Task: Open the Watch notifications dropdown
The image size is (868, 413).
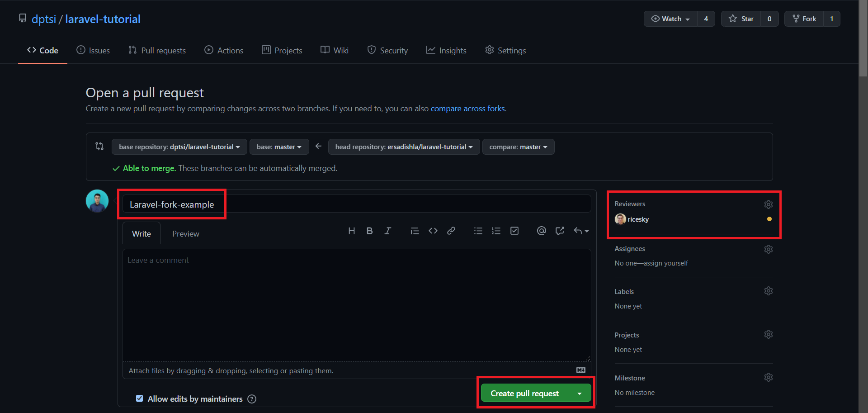Action: click(x=670, y=19)
